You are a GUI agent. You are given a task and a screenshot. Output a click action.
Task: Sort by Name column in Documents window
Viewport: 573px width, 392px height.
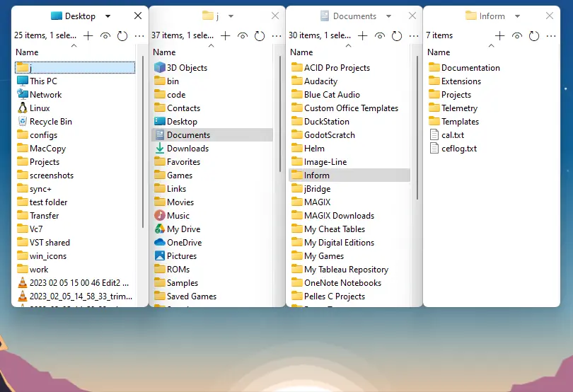tap(301, 52)
